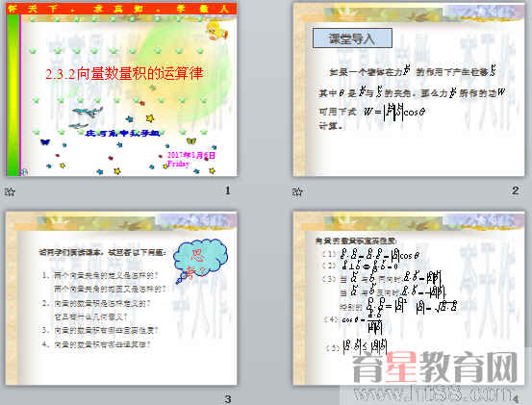The width and height of the screenshot is (532, 405).
Task: Click the yellow butterfly on slide 1
Action: click(191, 140)
